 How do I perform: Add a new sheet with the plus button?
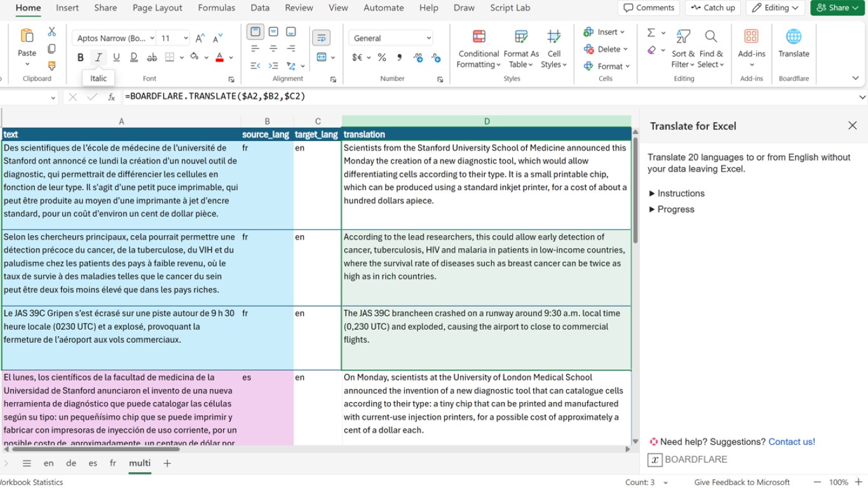pos(167,463)
